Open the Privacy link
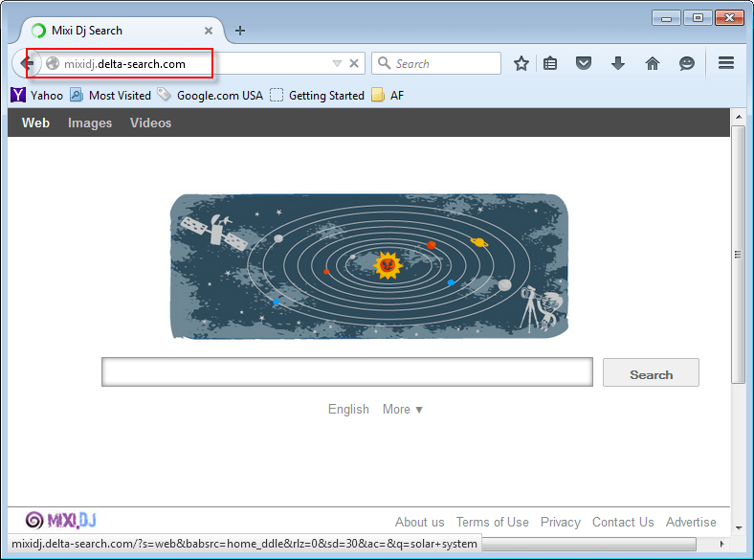This screenshot has height=560, width=754. [x=561, y=522]
